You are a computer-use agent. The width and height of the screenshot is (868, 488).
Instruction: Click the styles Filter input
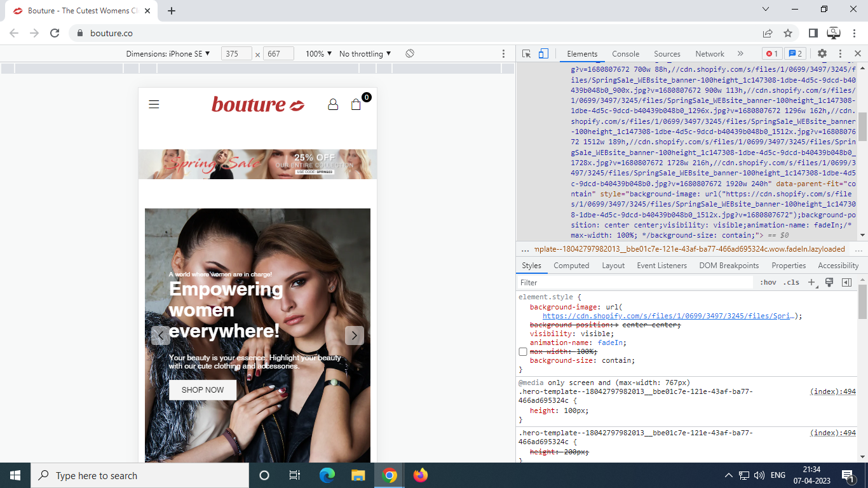tap(635, 283)
